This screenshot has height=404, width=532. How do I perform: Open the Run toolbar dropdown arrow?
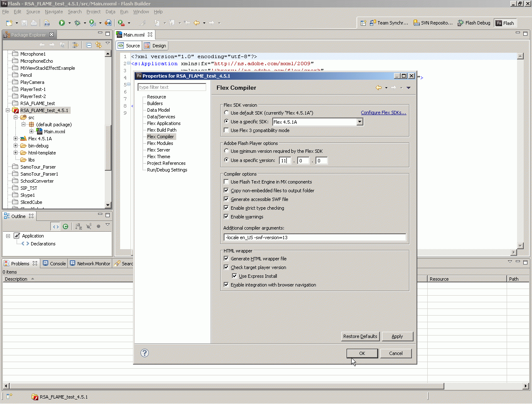coord(69,23)
